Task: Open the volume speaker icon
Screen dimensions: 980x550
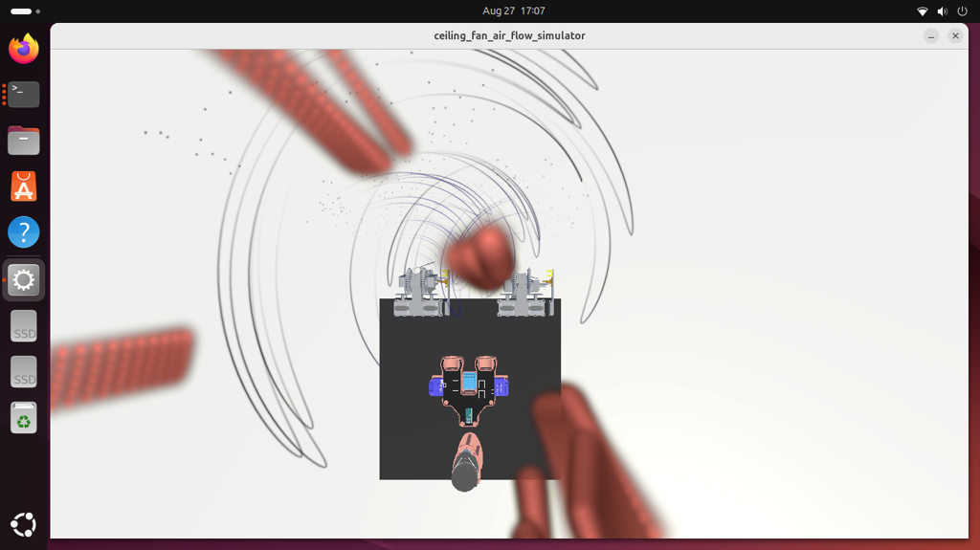Action: (943, 11)
